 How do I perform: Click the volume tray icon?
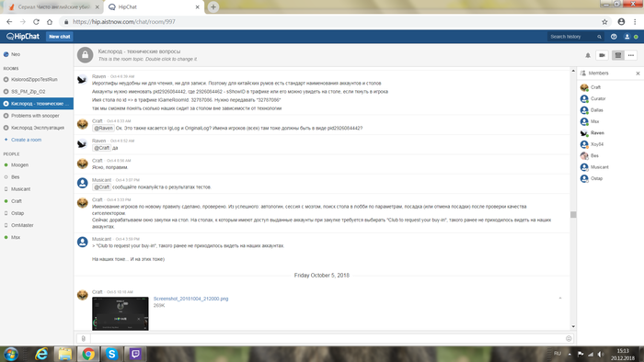coord(601,354)
